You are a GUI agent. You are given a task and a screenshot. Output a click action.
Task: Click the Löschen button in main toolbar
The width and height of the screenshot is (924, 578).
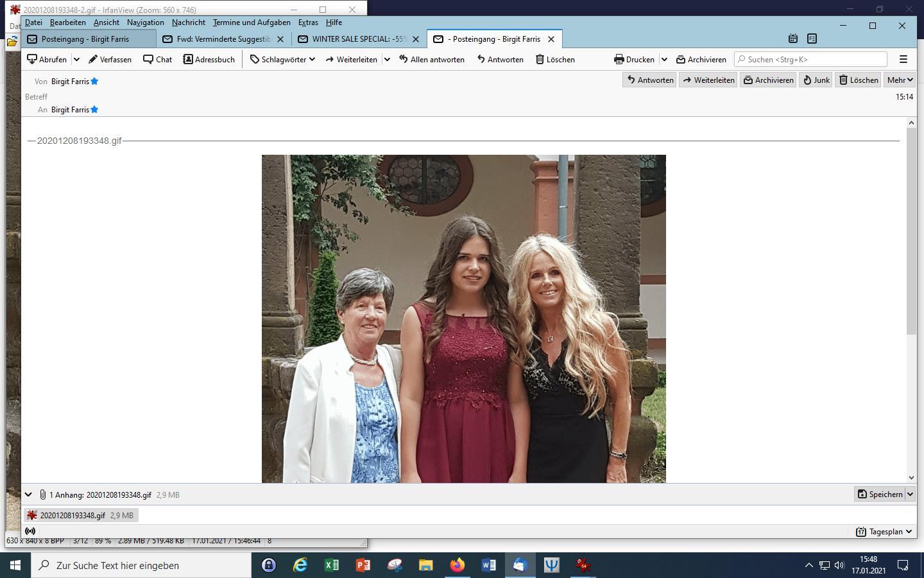[x=555, y=59]
